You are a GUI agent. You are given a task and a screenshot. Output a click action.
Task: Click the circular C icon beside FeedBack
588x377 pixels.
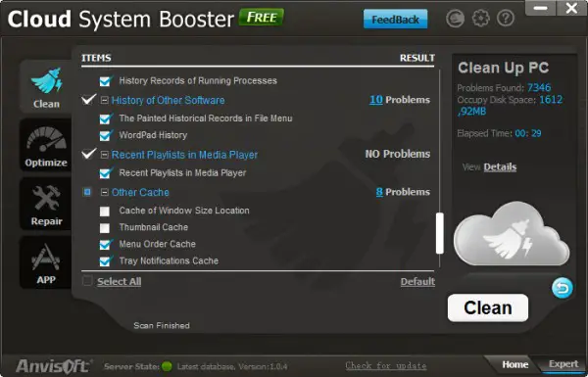point(456,18)
